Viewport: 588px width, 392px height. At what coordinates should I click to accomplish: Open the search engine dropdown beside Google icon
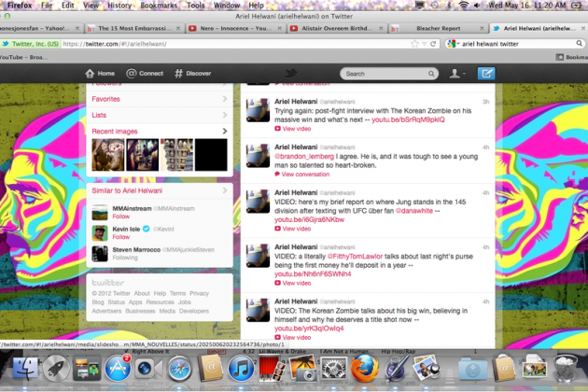pyautogui.click(x=458, y=44)
